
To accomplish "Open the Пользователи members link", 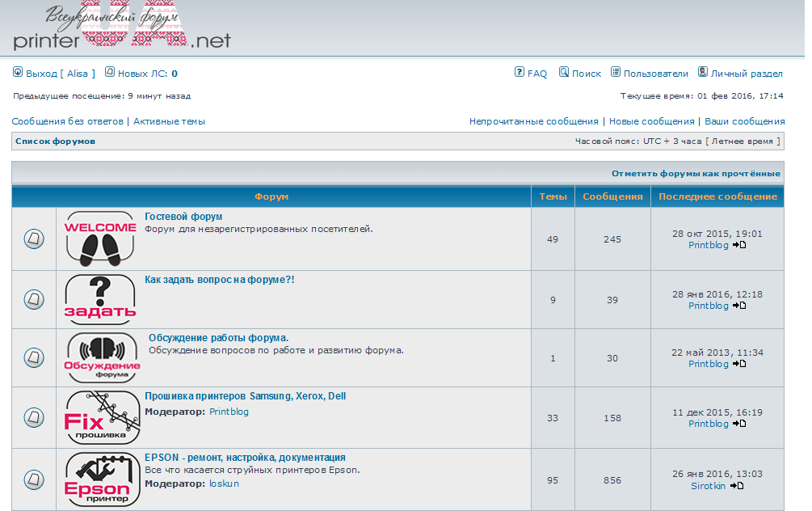I will click(x=655, y=74).
